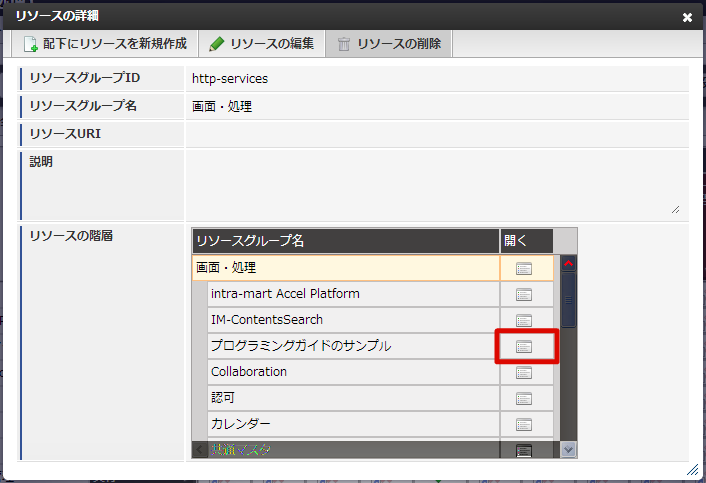Open the 認可 row icon

(524, 398)
